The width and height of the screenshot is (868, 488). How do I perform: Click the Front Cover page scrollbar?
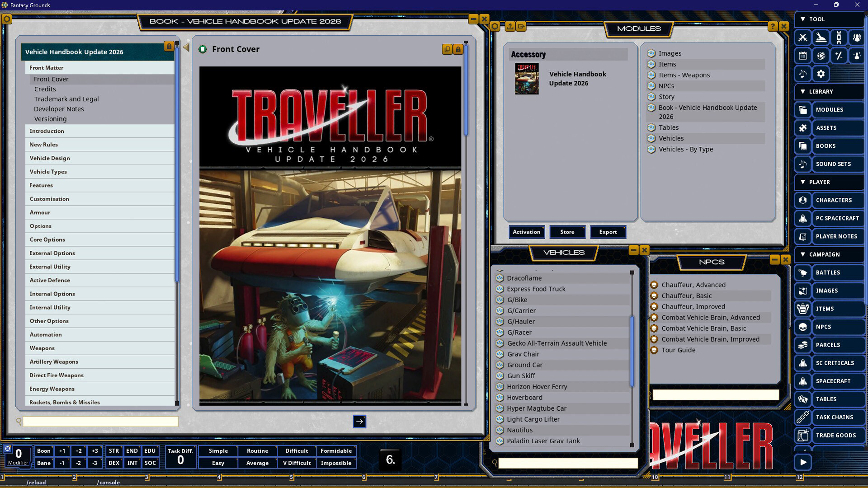click(x=466, y=89)
